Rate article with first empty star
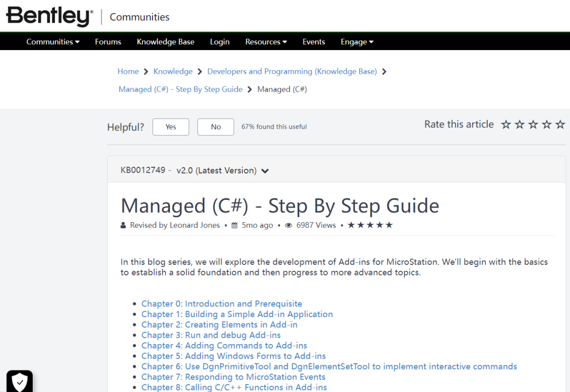 click(506, 125)
